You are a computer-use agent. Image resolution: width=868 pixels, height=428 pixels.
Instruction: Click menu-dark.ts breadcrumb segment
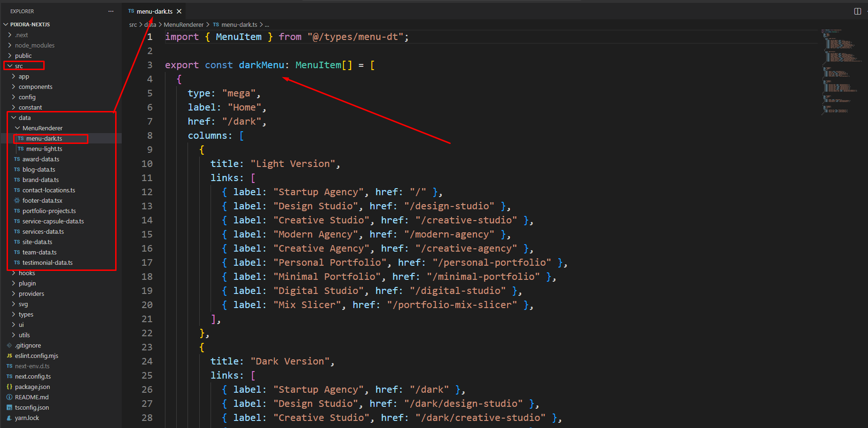(x=235, y=24)
